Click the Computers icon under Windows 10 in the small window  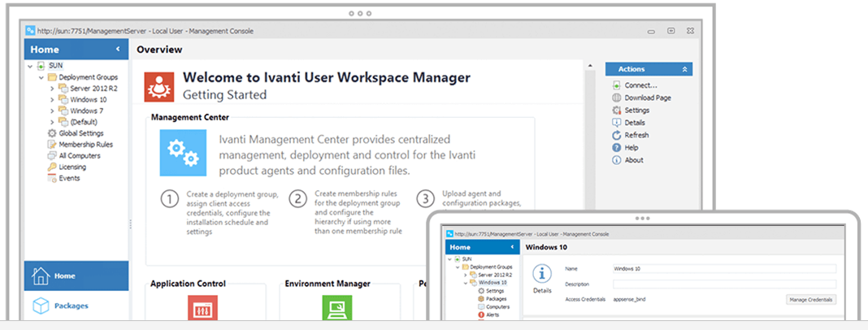pyautogui.click(x=481, y=306)
